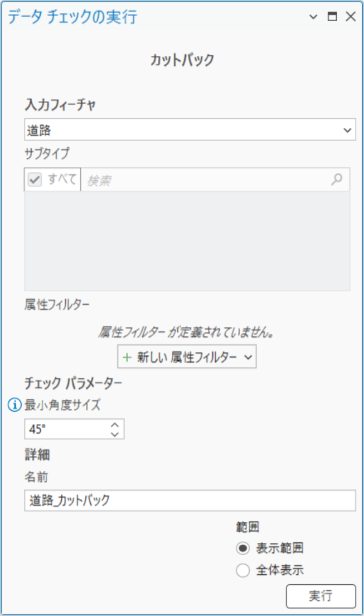The image size is (364, 616).
Task: Open the pane options chevron in title bar
Action: (x=313, y=17)
